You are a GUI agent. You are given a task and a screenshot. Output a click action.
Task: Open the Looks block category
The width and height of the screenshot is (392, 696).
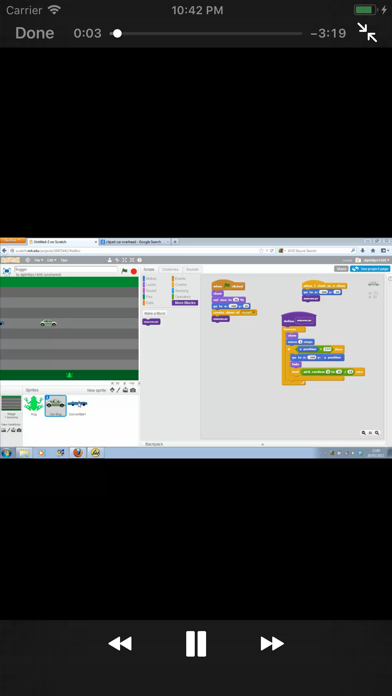pyautogui.click(x=150, y=285)
